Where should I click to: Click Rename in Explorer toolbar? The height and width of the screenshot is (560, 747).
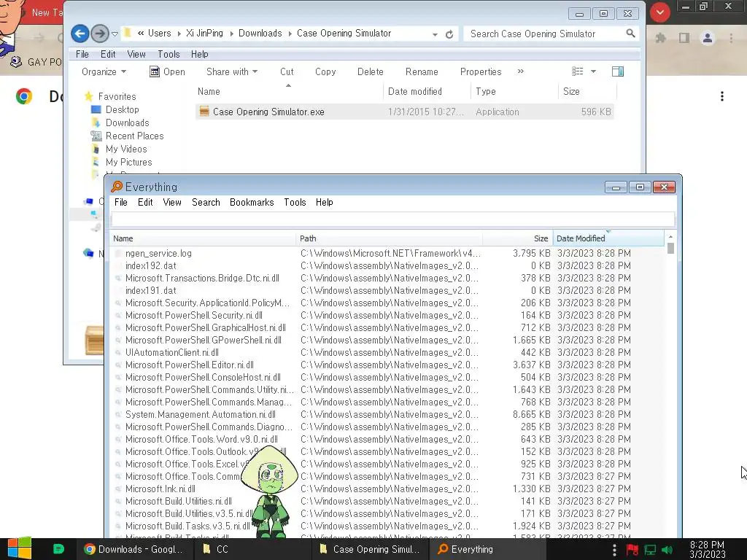[x=422, y=71]
